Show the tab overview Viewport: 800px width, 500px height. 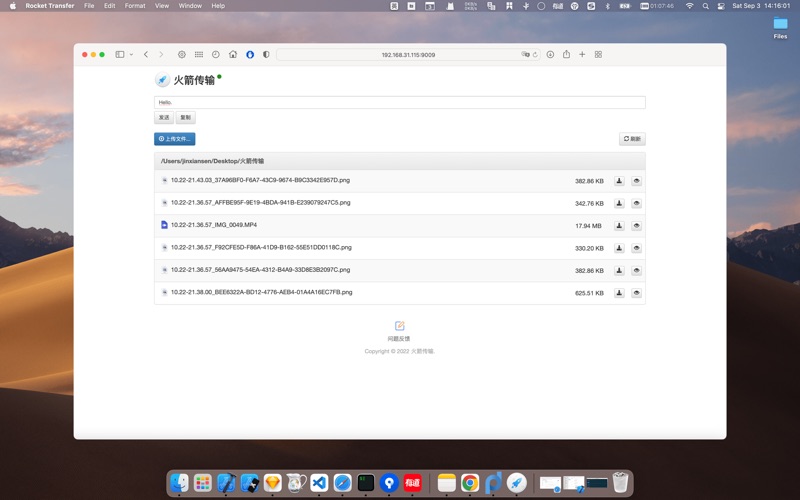pyautogui.click(x=598, y=55)
